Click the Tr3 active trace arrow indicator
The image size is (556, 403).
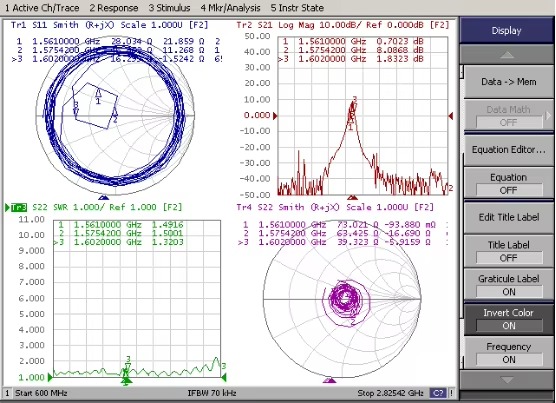[7, 207]
